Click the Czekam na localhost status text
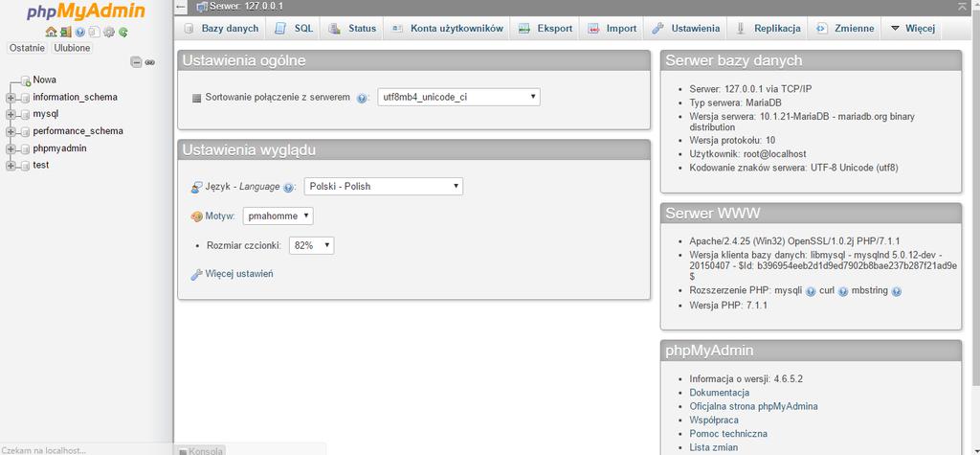The width and height of the screenshot is (980, 455). pos(43,450)
